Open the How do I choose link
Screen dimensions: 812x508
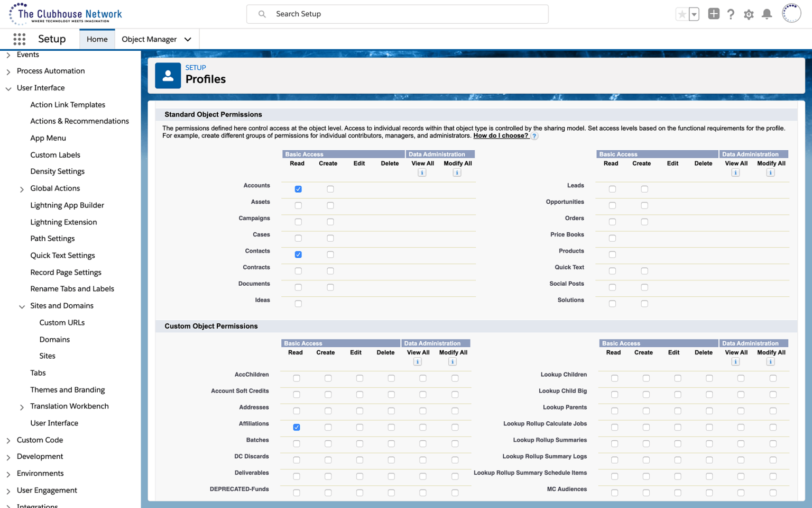[502, 135]
